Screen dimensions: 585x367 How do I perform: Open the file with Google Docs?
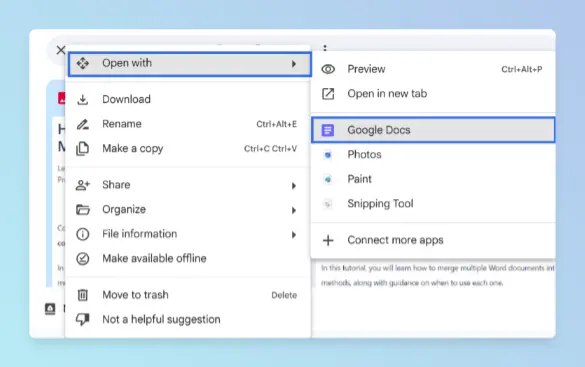[x=433, y=130]
